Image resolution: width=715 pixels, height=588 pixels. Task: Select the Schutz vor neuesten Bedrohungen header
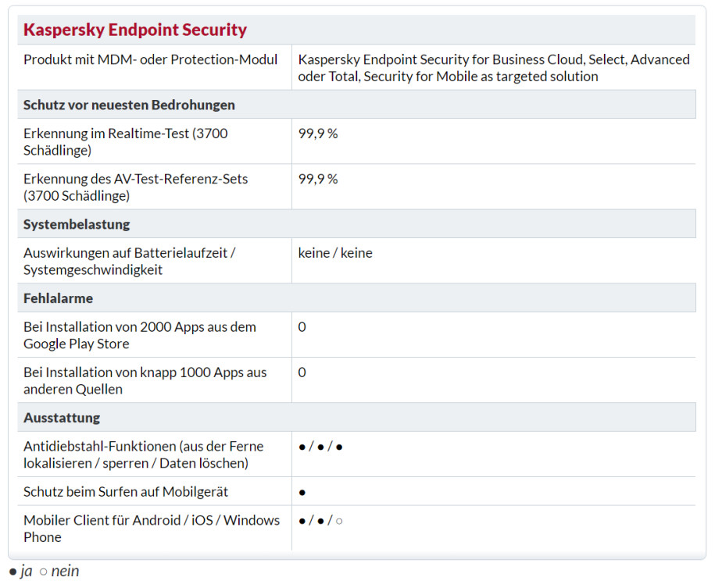point(129,105)
